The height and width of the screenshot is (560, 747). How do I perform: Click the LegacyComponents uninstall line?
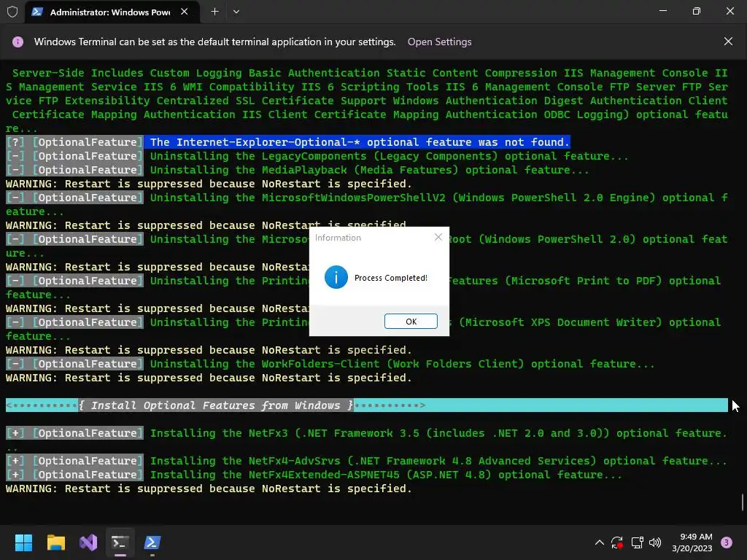(317, 156)
